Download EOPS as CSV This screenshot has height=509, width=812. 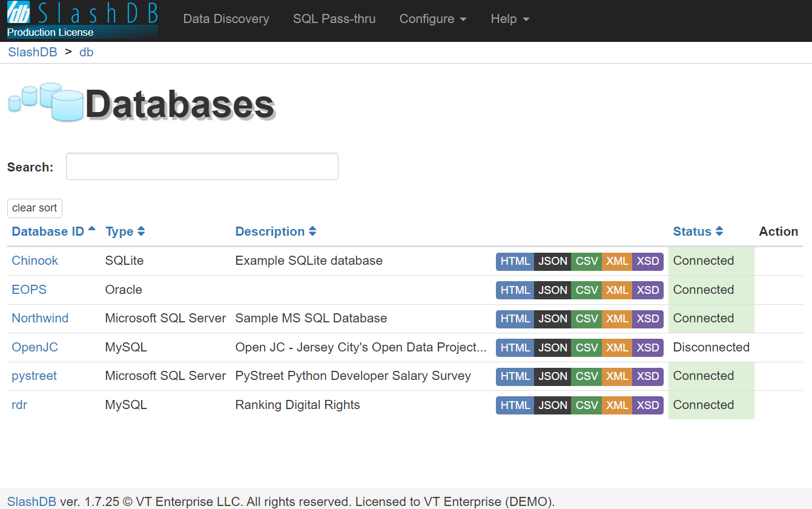click(x=587, y=290)
